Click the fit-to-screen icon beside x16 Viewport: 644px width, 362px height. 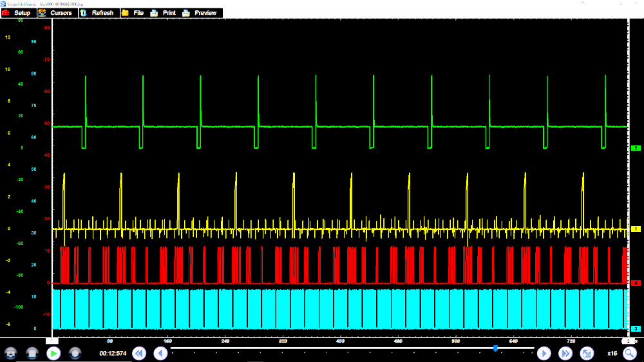tap(587, 353)
